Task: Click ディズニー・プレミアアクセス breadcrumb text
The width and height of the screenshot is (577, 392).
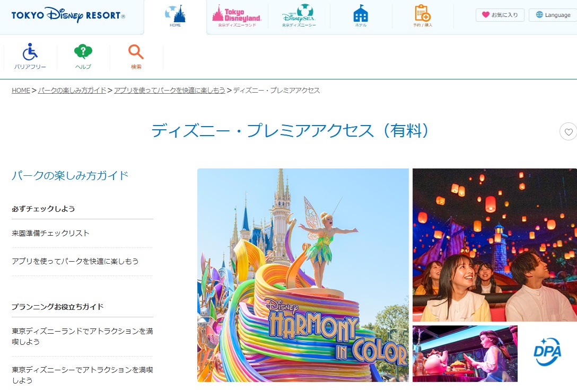Action: point(276,91)
